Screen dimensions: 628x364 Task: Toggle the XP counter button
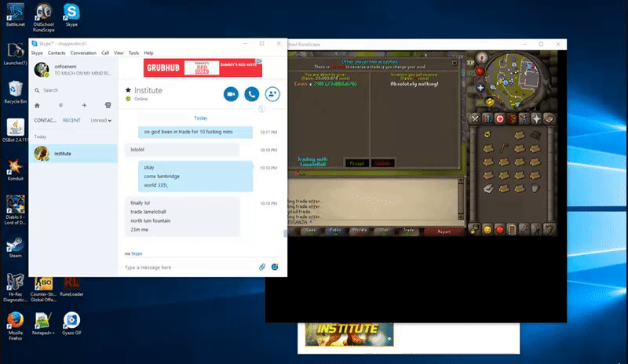470,63
